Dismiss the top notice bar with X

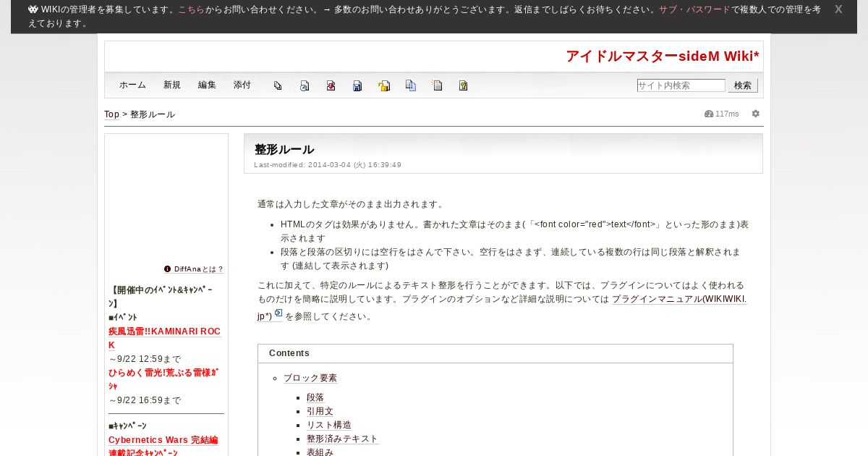838,9
